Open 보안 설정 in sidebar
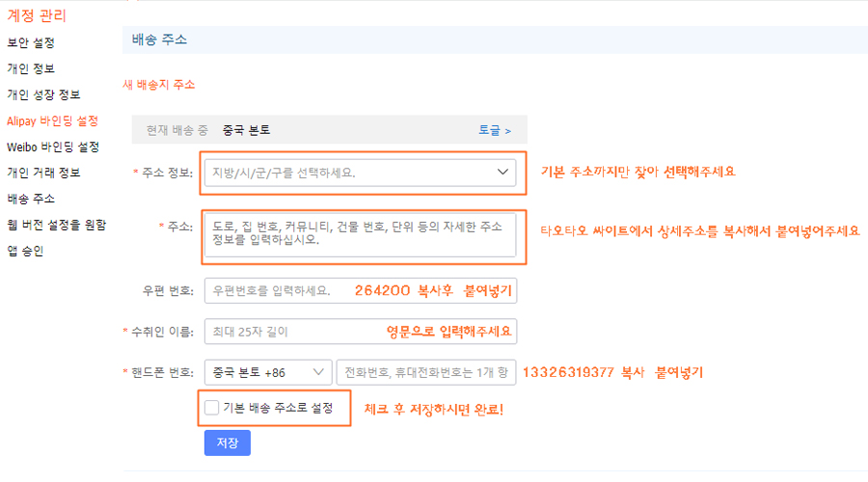 pos(31,42)
